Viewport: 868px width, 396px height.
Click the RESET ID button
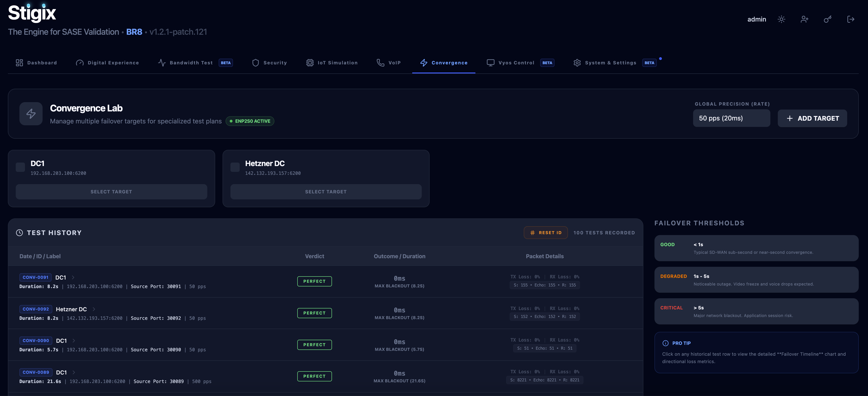coord(546,233)
